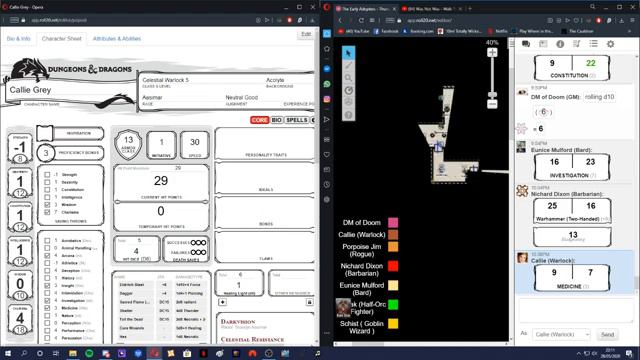Image resolution: width=640 pixels, height=360 pixels.
Task: Open the Netflix bookmark
Action: click(x=498, y=31)
